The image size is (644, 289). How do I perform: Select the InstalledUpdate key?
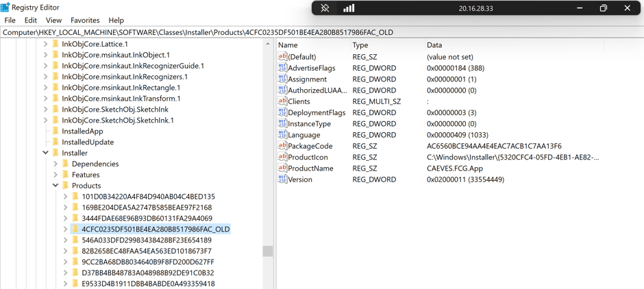tap(88, 142)
